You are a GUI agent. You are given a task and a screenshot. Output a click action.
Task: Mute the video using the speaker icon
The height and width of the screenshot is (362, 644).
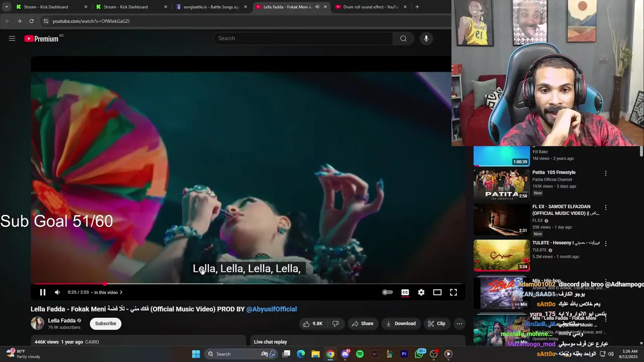57,292
